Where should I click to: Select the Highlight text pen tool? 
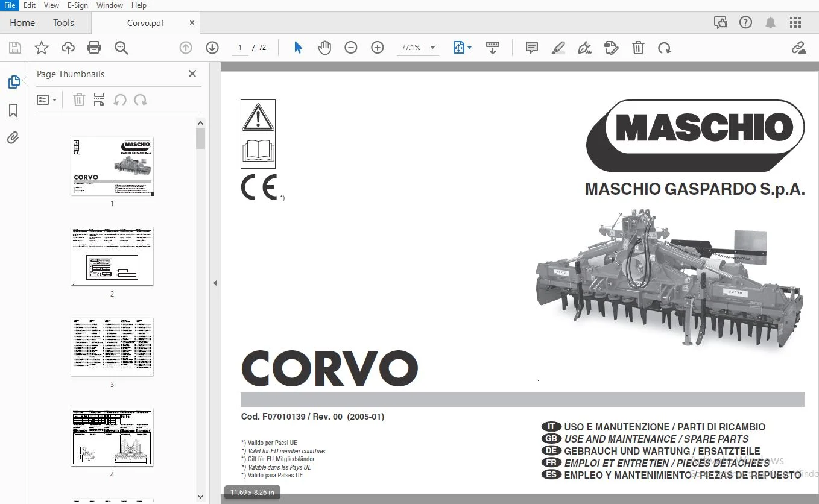(558, 48)
